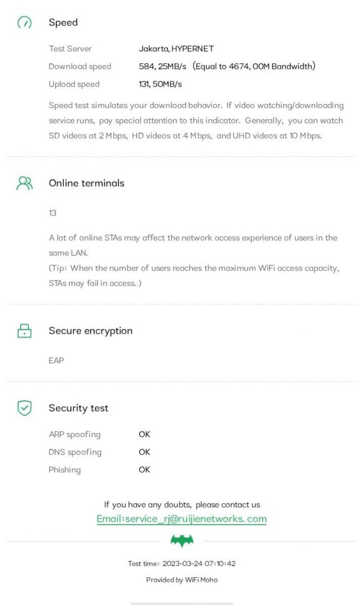Viewport: 364px width, 605px height.
Task: Click the green bat logo icon
Action: tap(181, 540)
